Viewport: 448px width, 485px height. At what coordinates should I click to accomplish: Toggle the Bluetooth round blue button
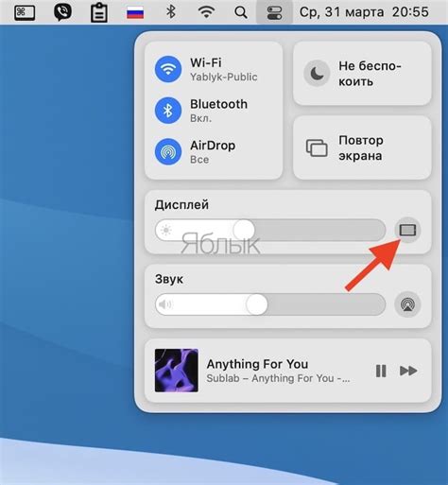coord(168,111)
